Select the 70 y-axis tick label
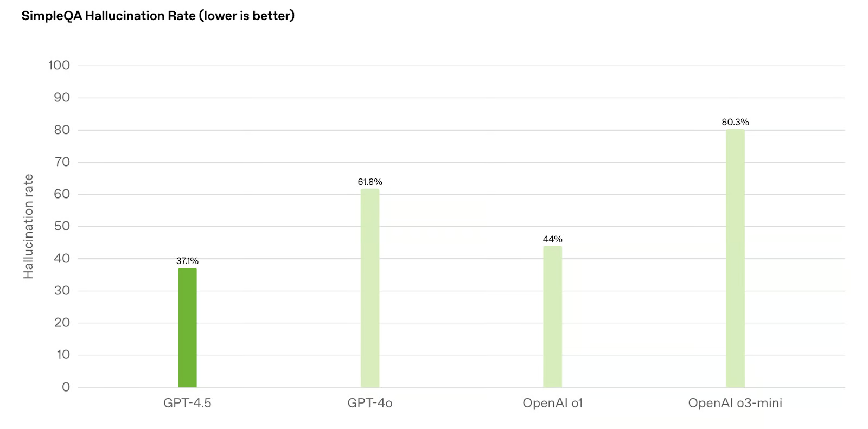 click(62, 162)
